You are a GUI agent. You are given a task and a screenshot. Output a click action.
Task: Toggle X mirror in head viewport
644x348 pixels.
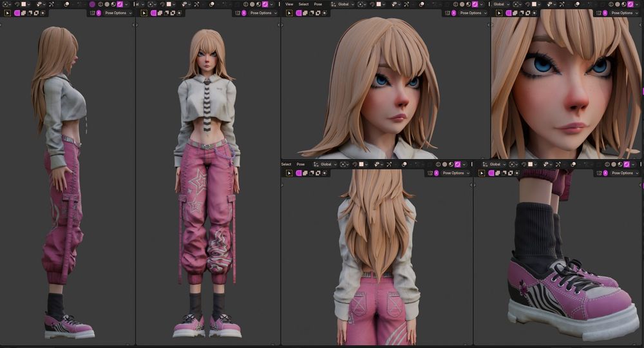coord(453,13)
